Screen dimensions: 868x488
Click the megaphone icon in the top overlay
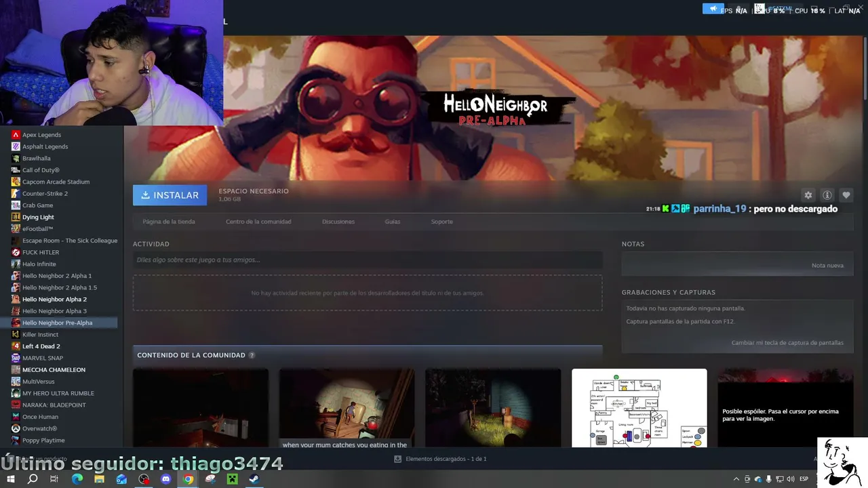[713, 9]
